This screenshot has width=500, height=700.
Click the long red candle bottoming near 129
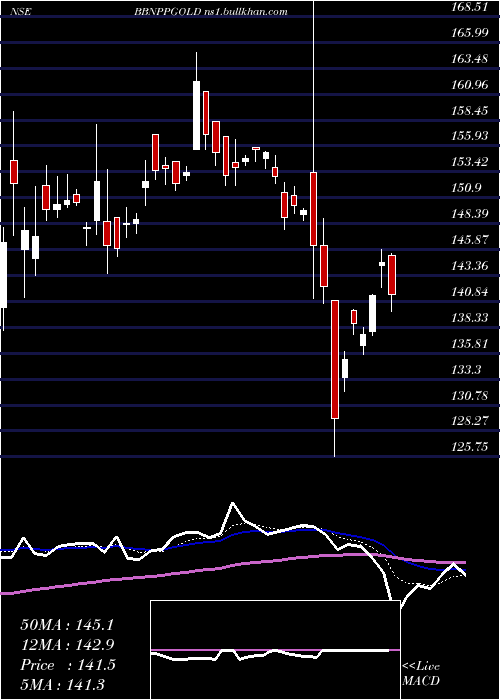coord(335,359)
